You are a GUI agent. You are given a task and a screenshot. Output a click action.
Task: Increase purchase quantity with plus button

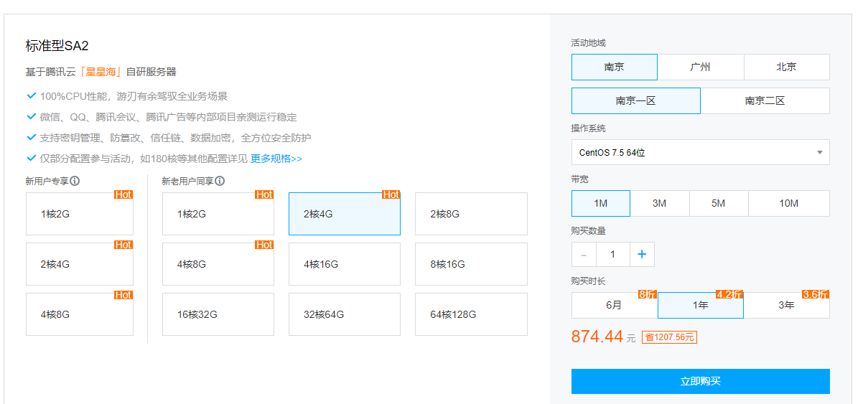(x=642, y=255)
